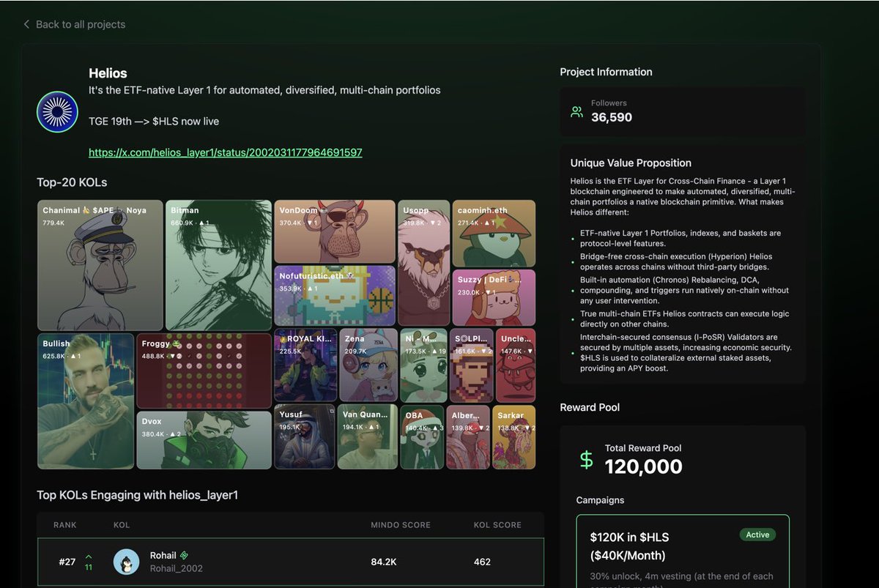Viewport: 879px width, 588px height.
Task: Click Rohail's avatar in ranking table
Action: pos(127,562)
